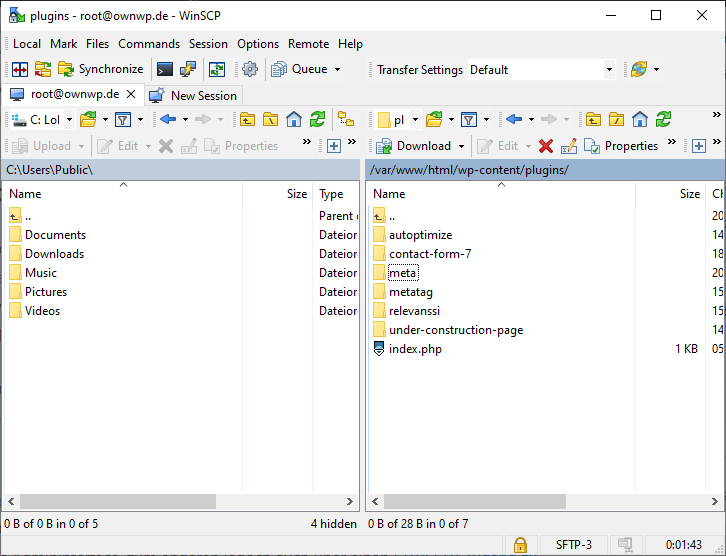The height and width of the screenshot is (556, 726).
Task: Click the keep remote directory up to date icon
Action: 217,69
